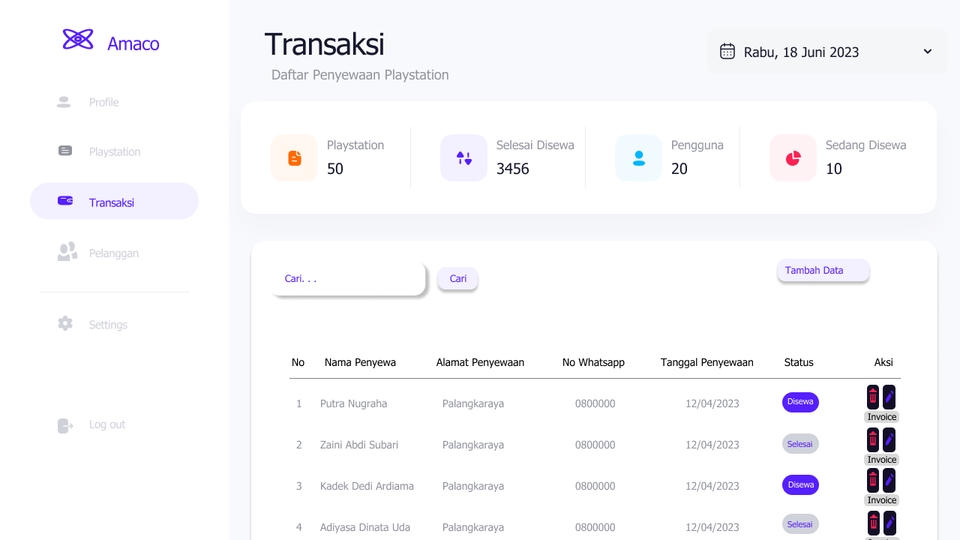Image resolution: width=960 pixels, height=540 pixels.
Task: Open the date dropdown chevron
Action: (928, 51)
